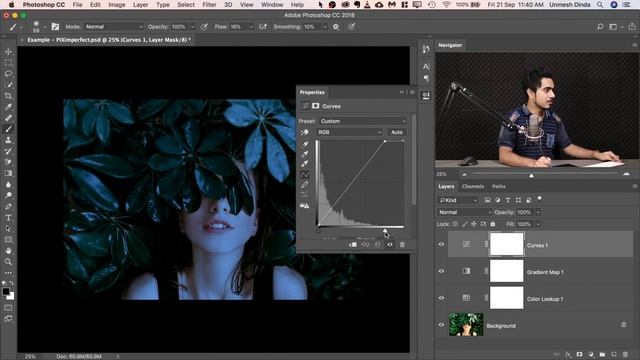Open macOS Spotlight search icon
Viewport: 640px width, 360px height.
click(x=600, y=5)
